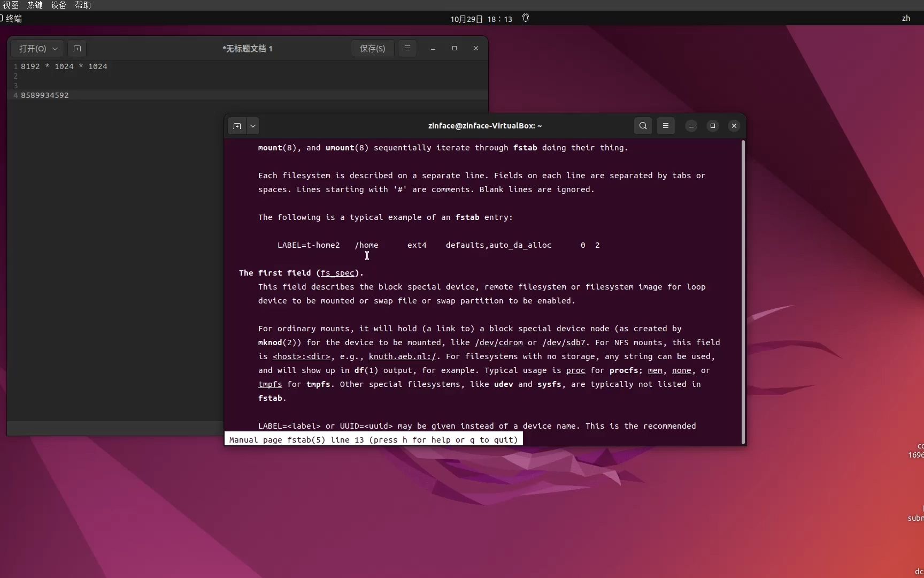Open the 设备 menu

tap(58, 5)
